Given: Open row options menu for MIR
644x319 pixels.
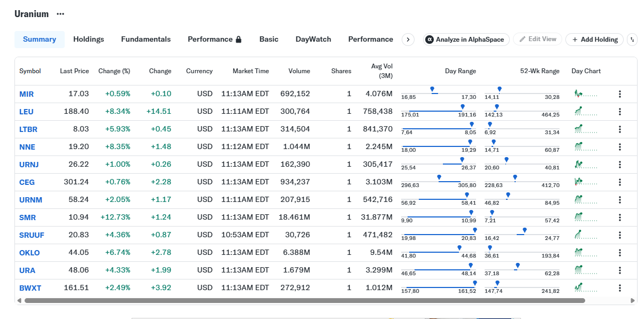Looking at the screenshot, I should [x=620, y=94].
